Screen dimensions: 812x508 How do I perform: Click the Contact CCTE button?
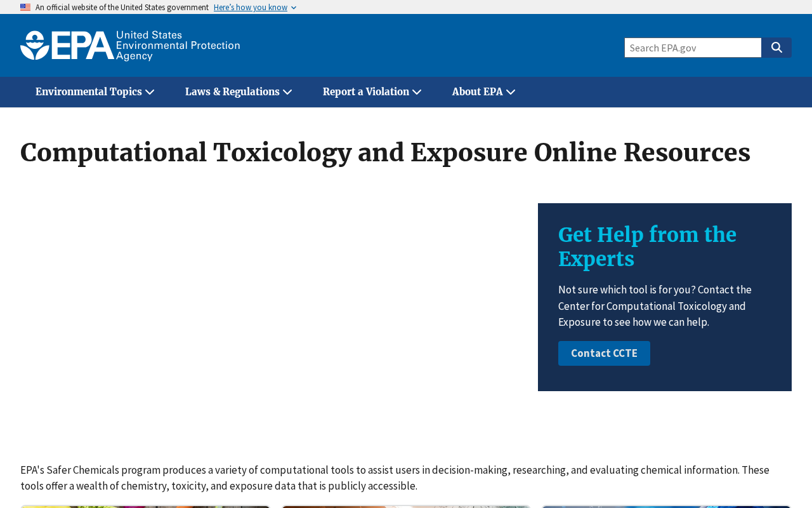coord(604,353)
